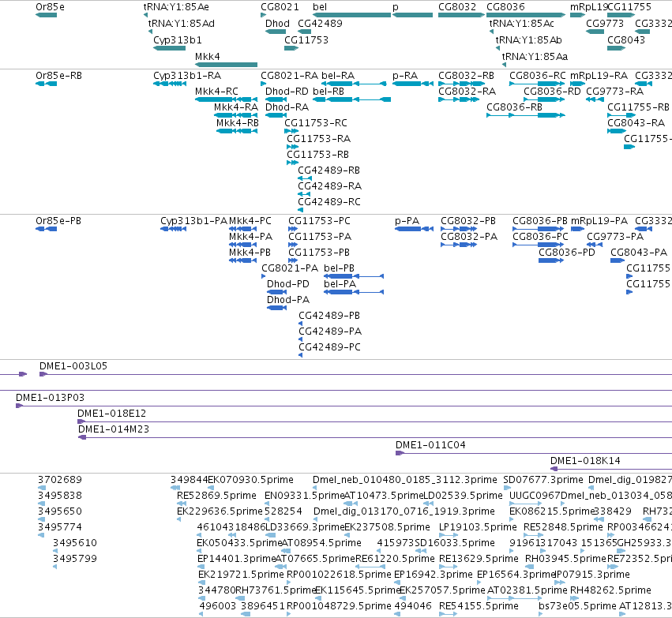Select the CG11753 gene label
Image resolution: width=672 pixels, height=618 pixels.
pyautogui.click(x=306, y=39)
